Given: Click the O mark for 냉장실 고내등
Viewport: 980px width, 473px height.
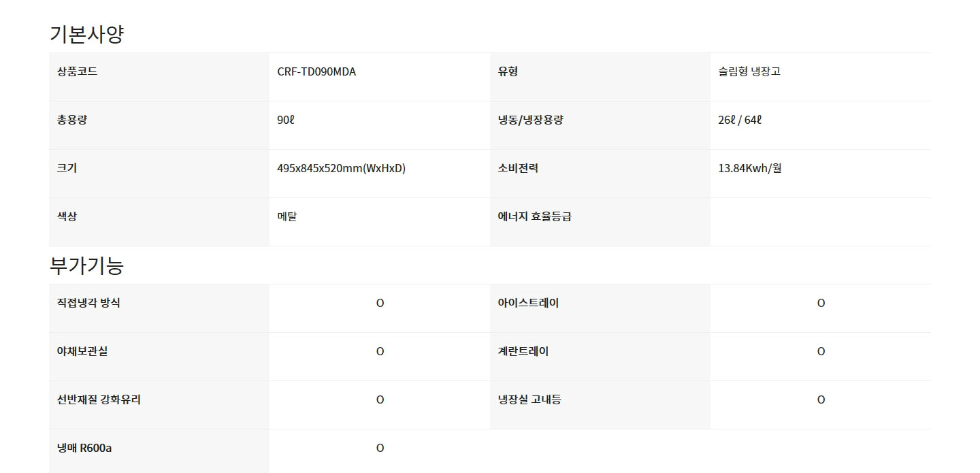Looking at the screenshot, I should click(821, 399).
